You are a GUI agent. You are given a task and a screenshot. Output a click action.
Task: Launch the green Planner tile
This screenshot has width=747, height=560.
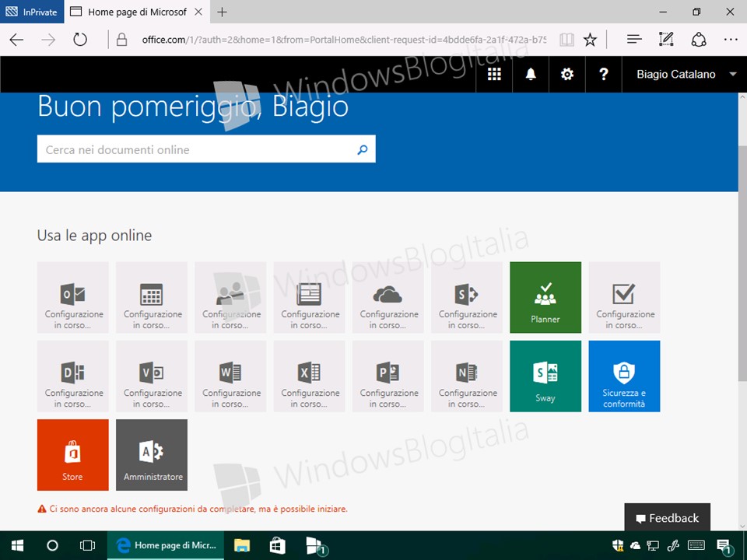tap(545, 297)
